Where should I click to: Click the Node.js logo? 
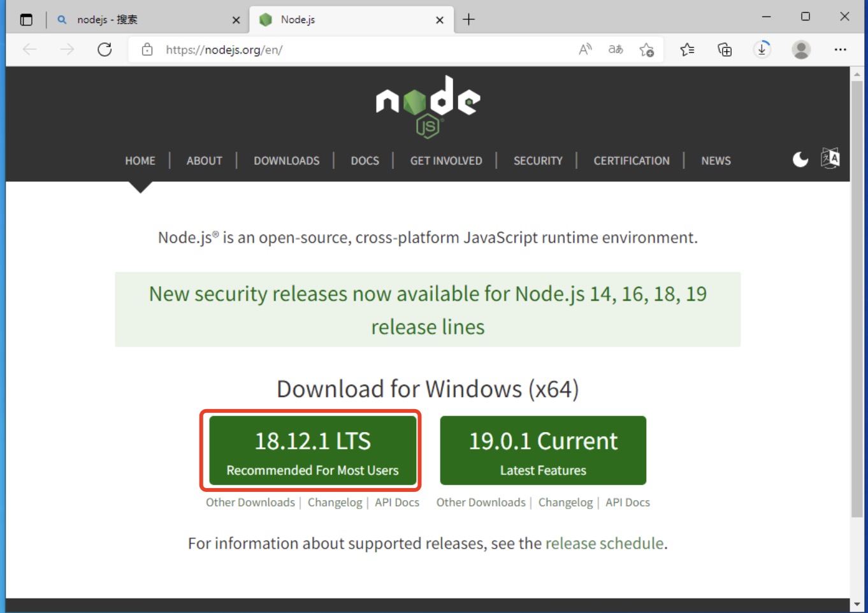[428, 105]
